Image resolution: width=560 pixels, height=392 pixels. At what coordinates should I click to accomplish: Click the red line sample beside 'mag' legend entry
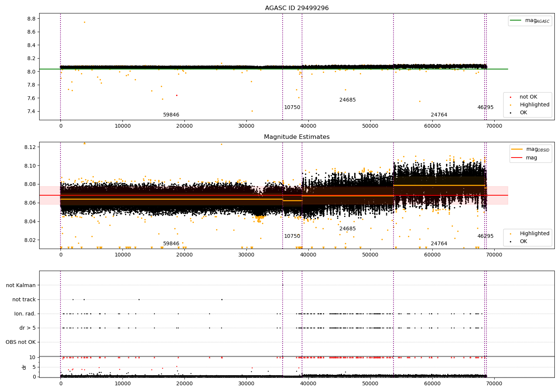[x=517, y=158]
